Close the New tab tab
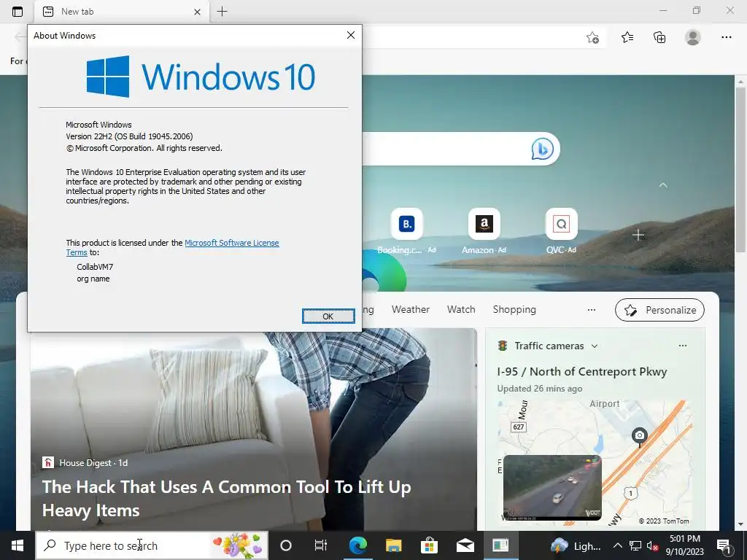 [197, 12]
